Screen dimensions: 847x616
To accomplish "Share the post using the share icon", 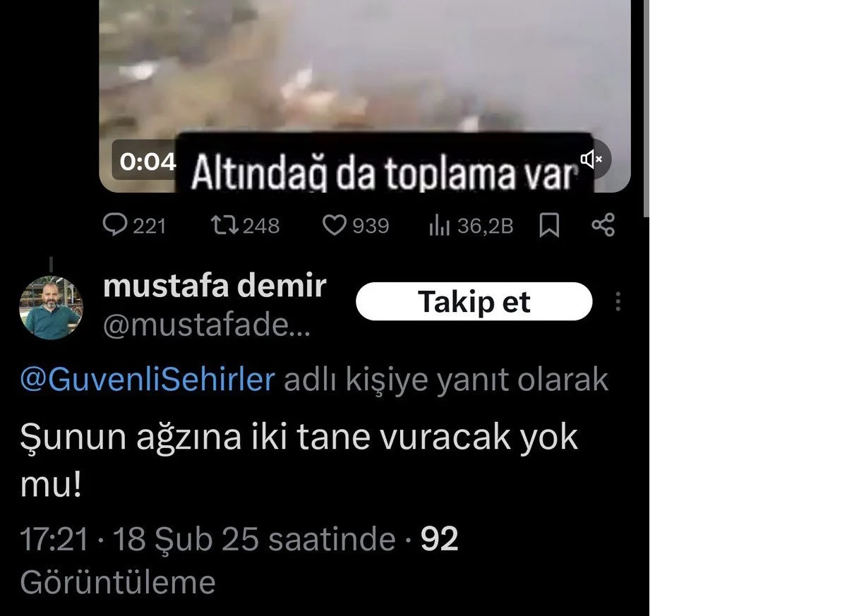I will [x=603, y=226].
